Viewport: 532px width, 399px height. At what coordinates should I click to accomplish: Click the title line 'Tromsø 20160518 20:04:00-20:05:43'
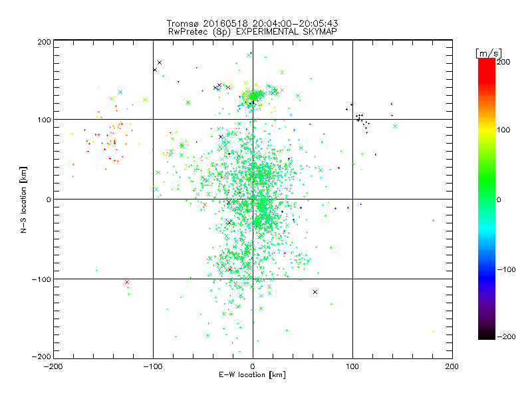(x=252, y=23)
